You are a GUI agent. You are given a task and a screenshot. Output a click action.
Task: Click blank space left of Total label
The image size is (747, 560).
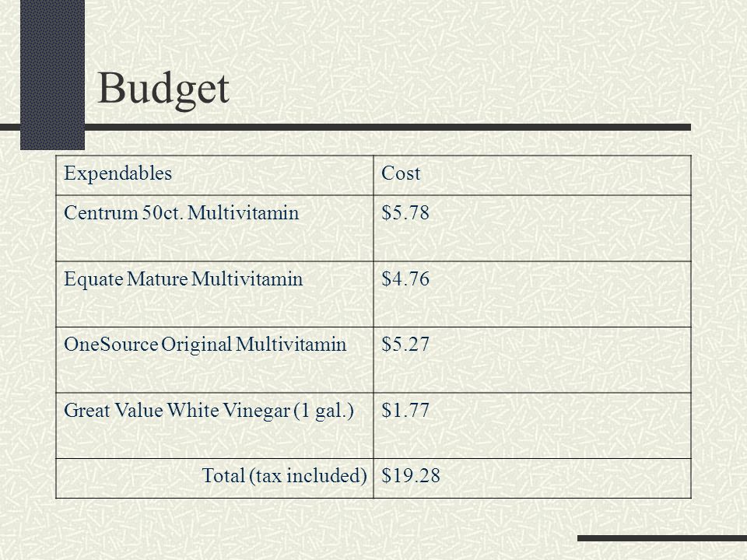(128, 478)
